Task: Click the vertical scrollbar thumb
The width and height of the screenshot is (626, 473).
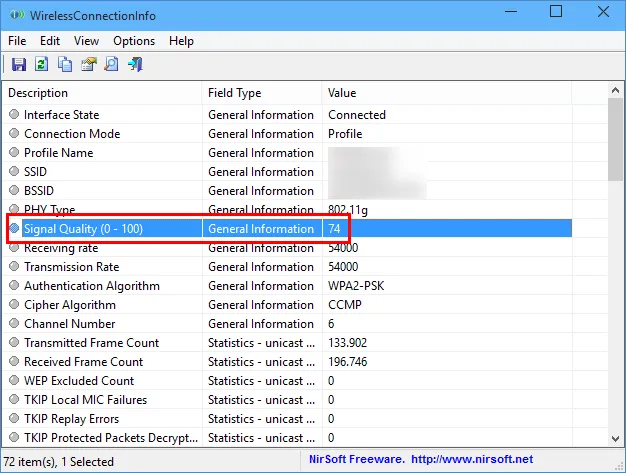Action: pos(615,139)
